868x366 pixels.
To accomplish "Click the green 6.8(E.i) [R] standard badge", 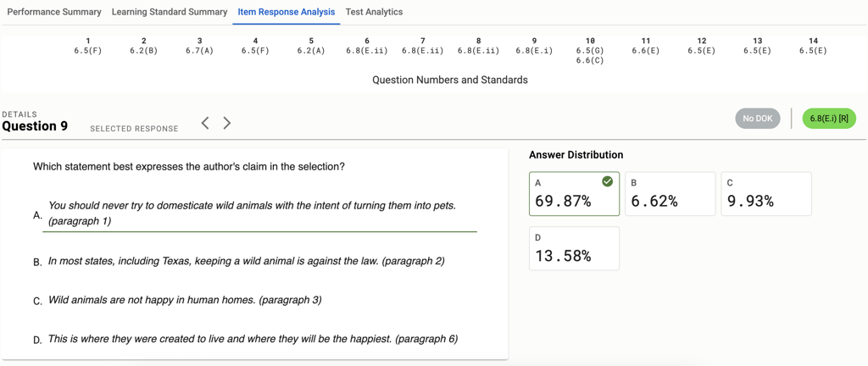I will point(828,119).
